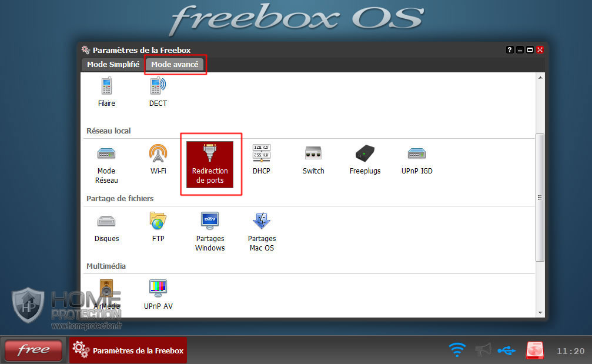Click the Wi-Fi status tray icon

tap(457, 350)
